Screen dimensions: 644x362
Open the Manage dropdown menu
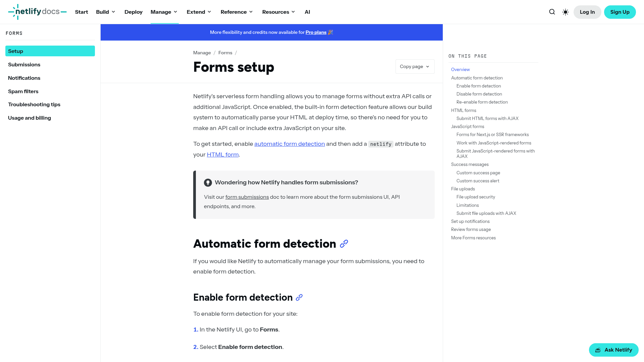164,12
